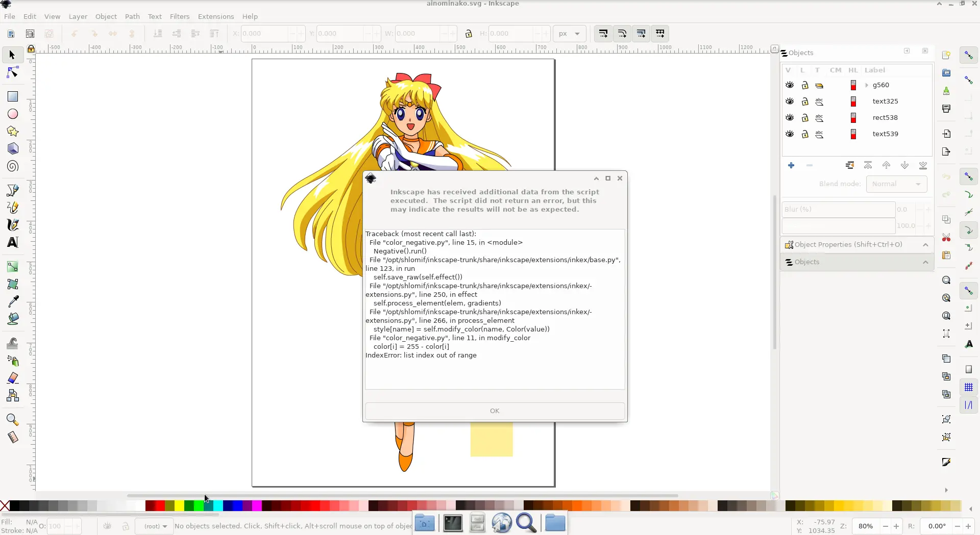
Task: Click the Cut scissors icon
Action: click(946, 237)
